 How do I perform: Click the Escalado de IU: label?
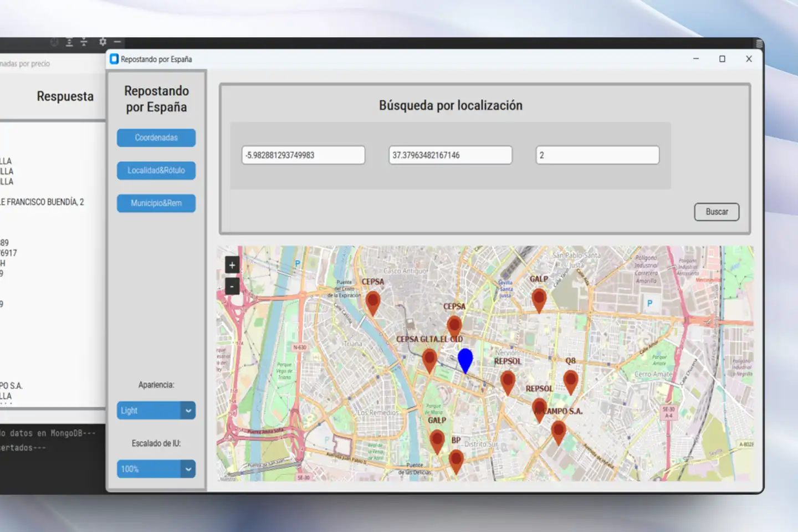pyautogui.click(x=156, y=443)
